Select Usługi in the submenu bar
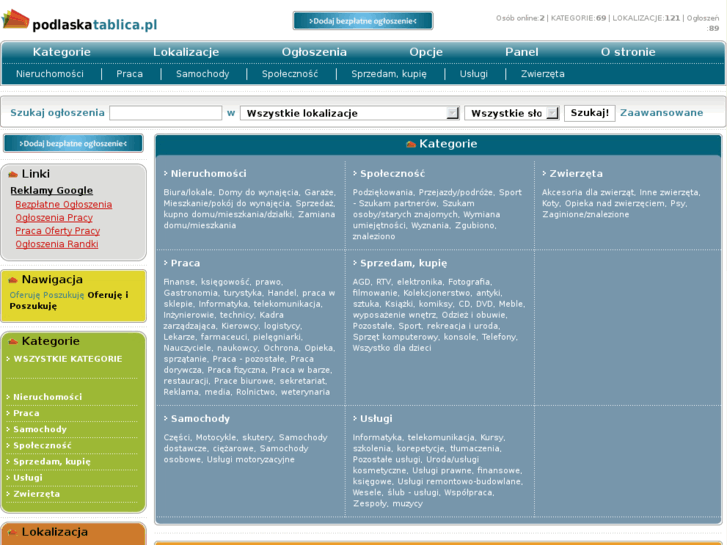This screenshot has width=727, height=545. point(473,74)
